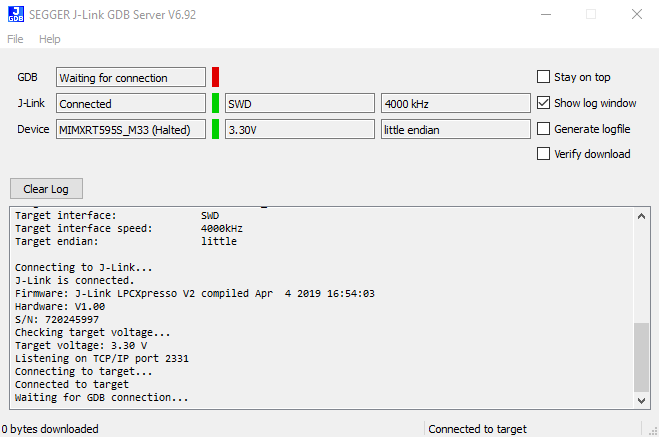The width and height of the screenshot is (659, 437).
Task: Click the log window scrollbar thumb
Action: [x=642, y=356]
